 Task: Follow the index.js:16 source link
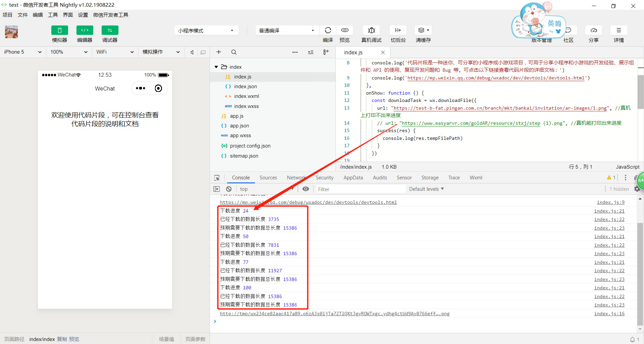coord(609,314)
